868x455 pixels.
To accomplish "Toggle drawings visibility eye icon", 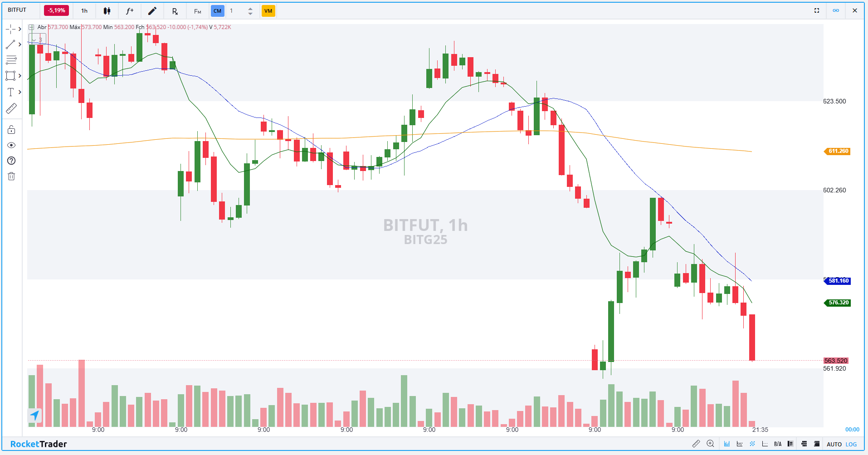I will point(11,145).
